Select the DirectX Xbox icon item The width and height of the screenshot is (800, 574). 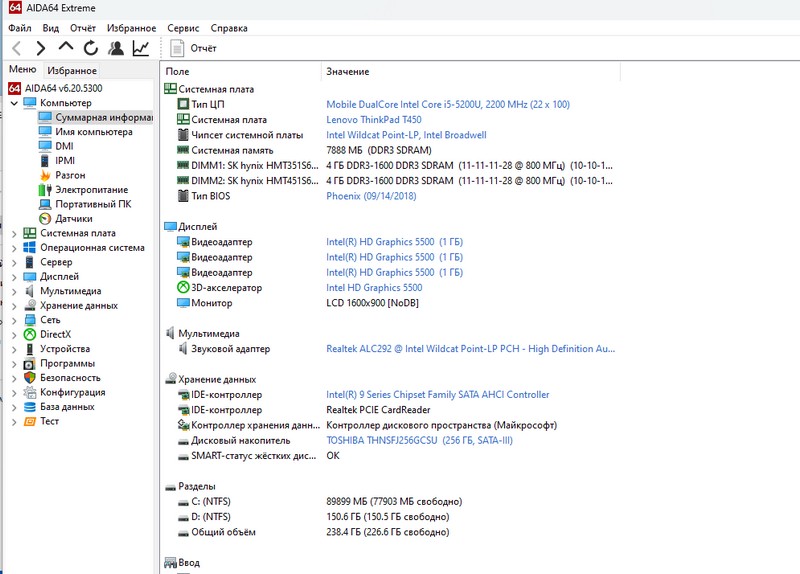pyautogui.click(x=55, y=334)
